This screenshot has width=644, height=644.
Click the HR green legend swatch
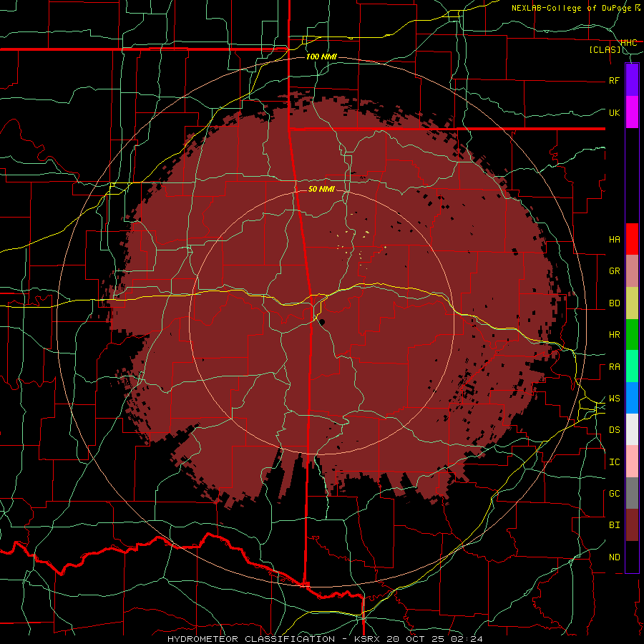[632, 335]
